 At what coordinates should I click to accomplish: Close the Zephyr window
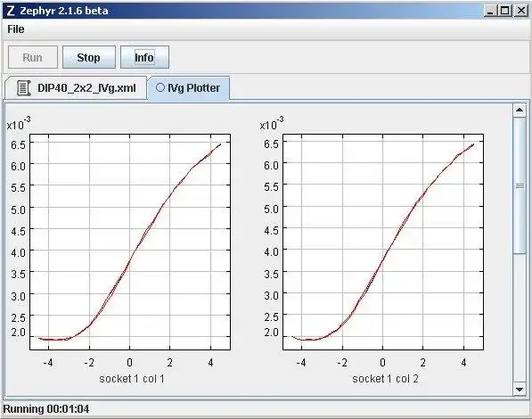(x=520, y=11)
